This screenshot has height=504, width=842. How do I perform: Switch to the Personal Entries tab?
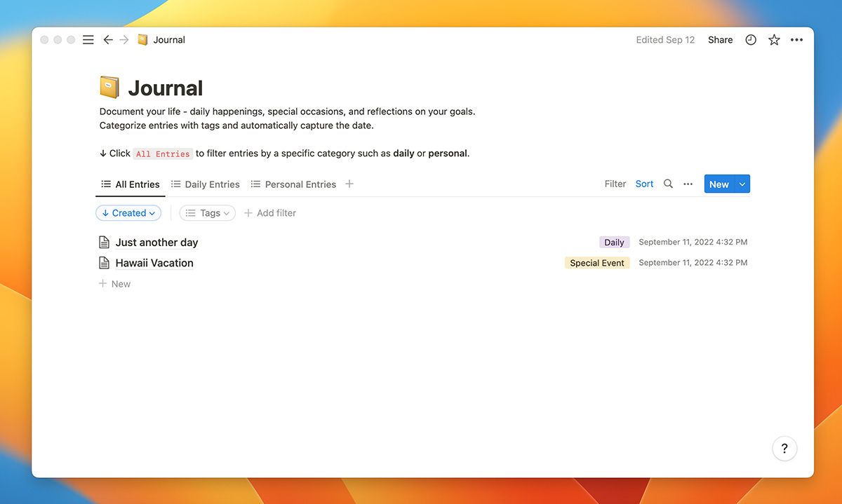pyautogui.click(x=293, y=184)
